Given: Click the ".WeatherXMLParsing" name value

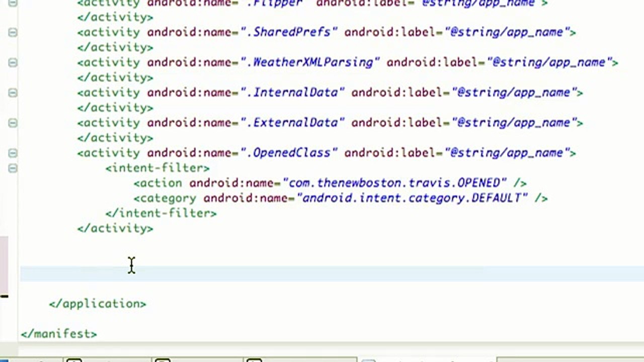Looking at the screenshot, I should click(309, 62).
